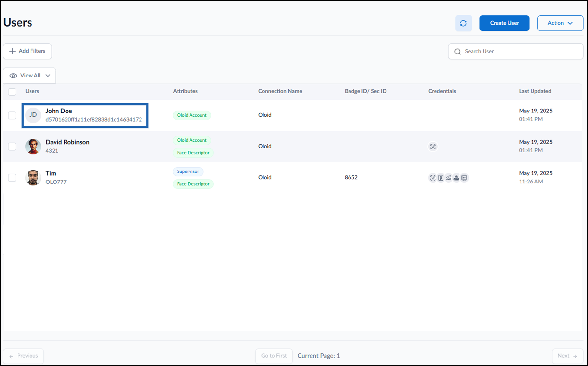Click David Robinson's user ID 4321
Screen dimensions: 588x366
[x=52, y=151]
